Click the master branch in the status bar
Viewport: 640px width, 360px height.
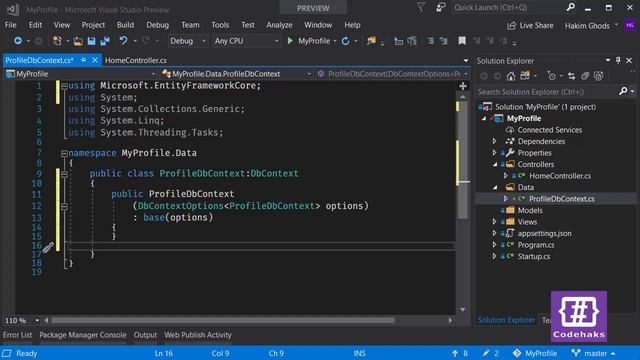(x=593, y=353)
